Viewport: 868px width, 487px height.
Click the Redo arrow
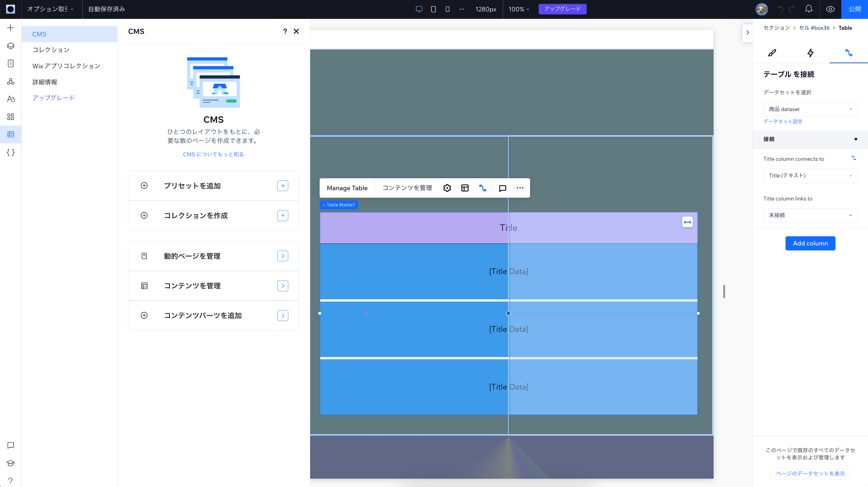click(x=792, y=9)
